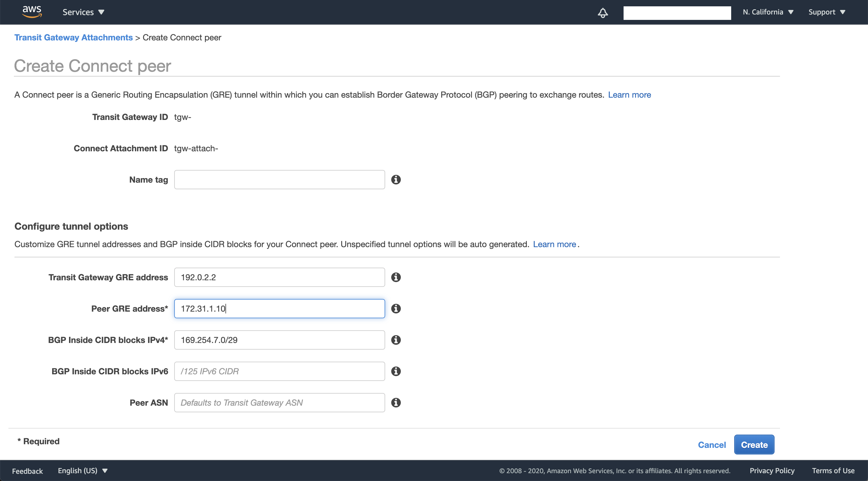The width and height of the screenshot is (868, 481).
Task: Click info icon for BGP IPv4 CIDR
Action: tap(396, 340)
